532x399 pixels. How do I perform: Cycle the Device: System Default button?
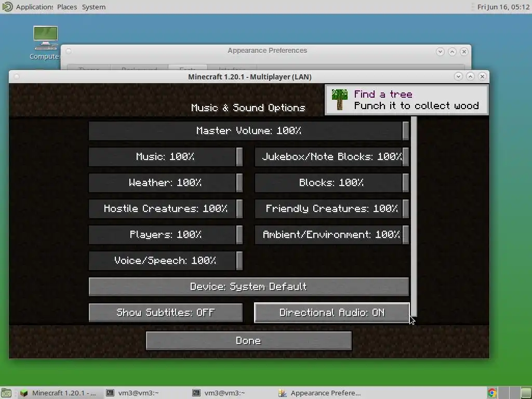[249, 286]
